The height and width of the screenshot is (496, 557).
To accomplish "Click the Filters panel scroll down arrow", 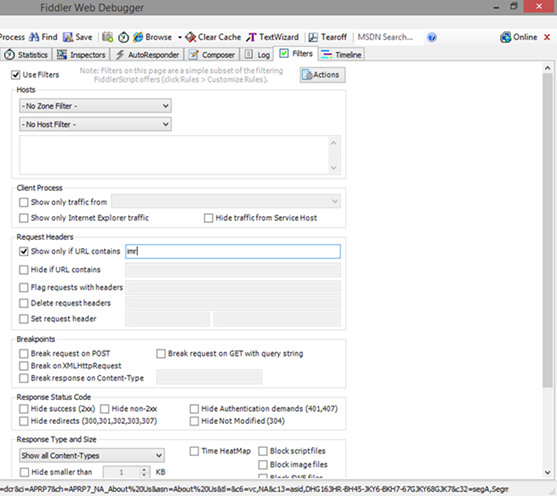I will (x=547, y=473).
